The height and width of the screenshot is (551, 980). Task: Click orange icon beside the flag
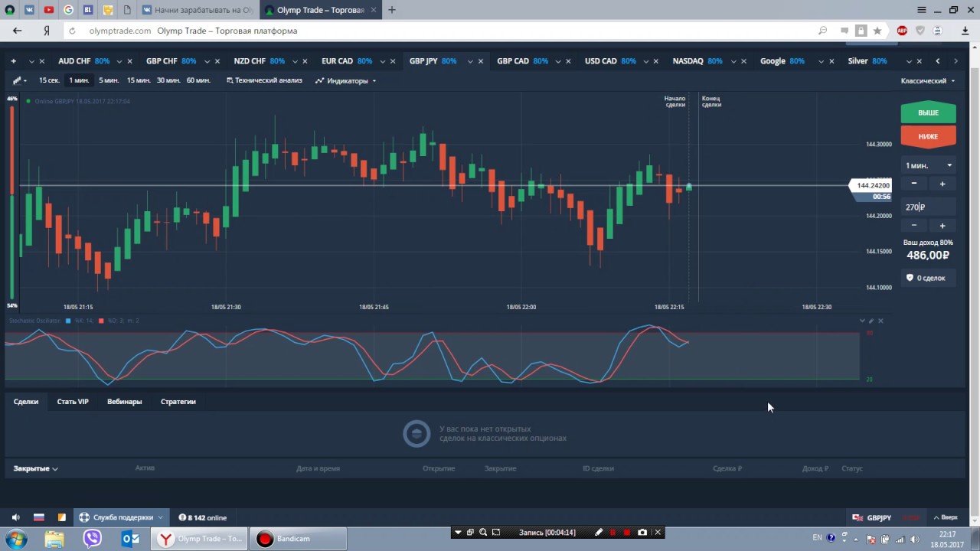pyautogui.click(x=62, y=517)
